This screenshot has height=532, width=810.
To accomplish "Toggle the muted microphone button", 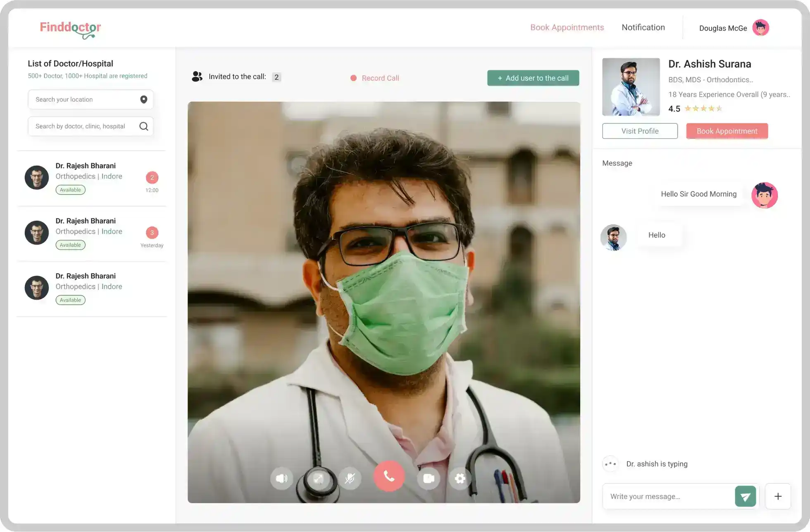I will (350, 478).
